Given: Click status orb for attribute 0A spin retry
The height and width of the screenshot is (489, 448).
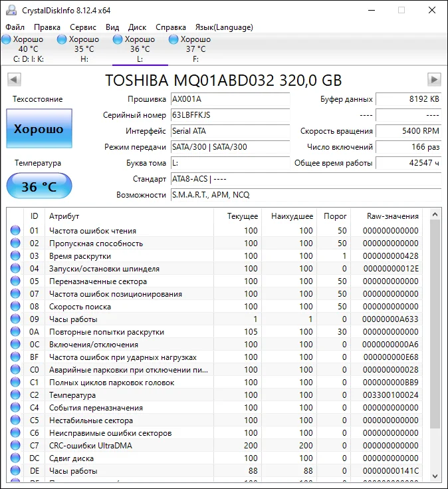Looking at the screenshot, I should point(15,331).
